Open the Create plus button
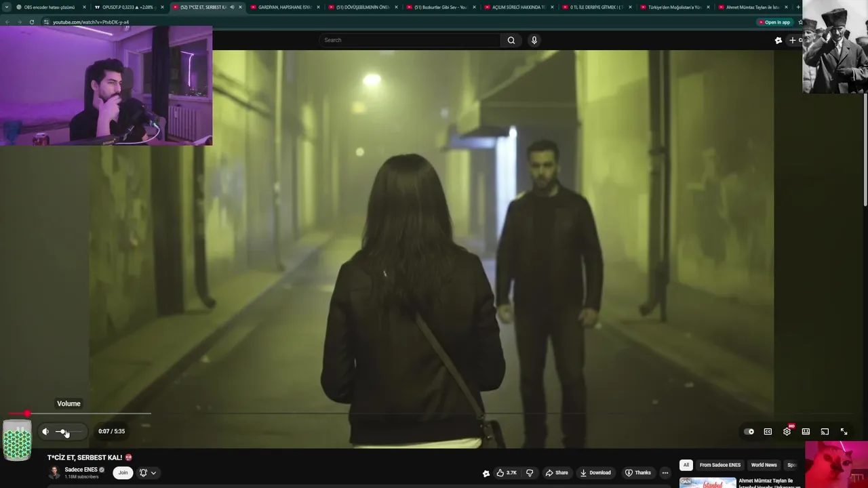Screen dimensions: 868x488 (793, 40)
